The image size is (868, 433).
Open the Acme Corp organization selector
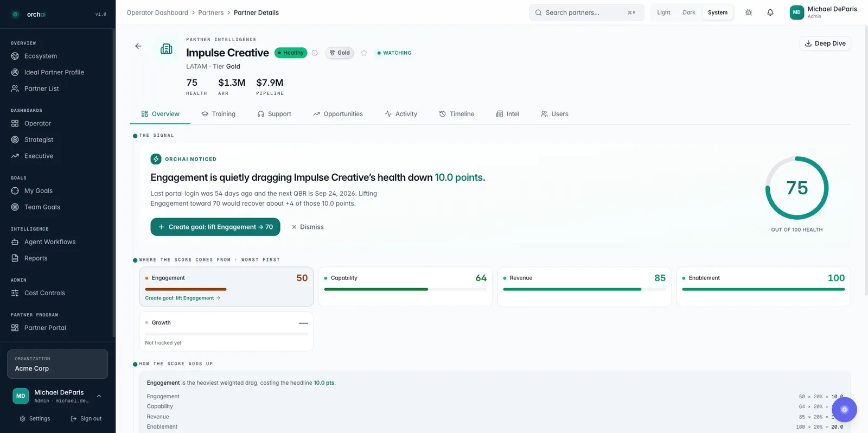click(x=58, y=364)
